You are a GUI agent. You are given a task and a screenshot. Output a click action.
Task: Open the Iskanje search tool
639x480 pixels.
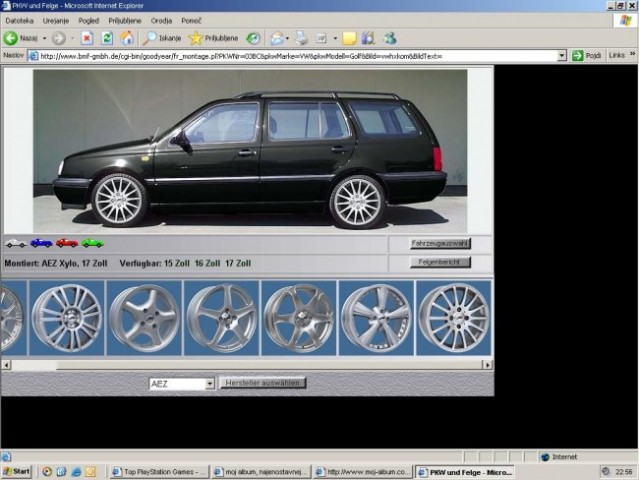click(162, 38)
